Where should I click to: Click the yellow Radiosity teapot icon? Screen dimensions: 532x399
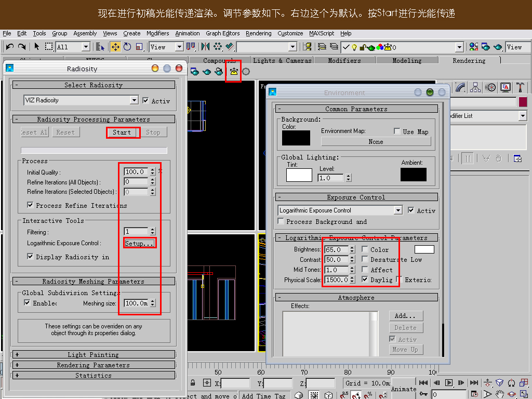point(234,72)
